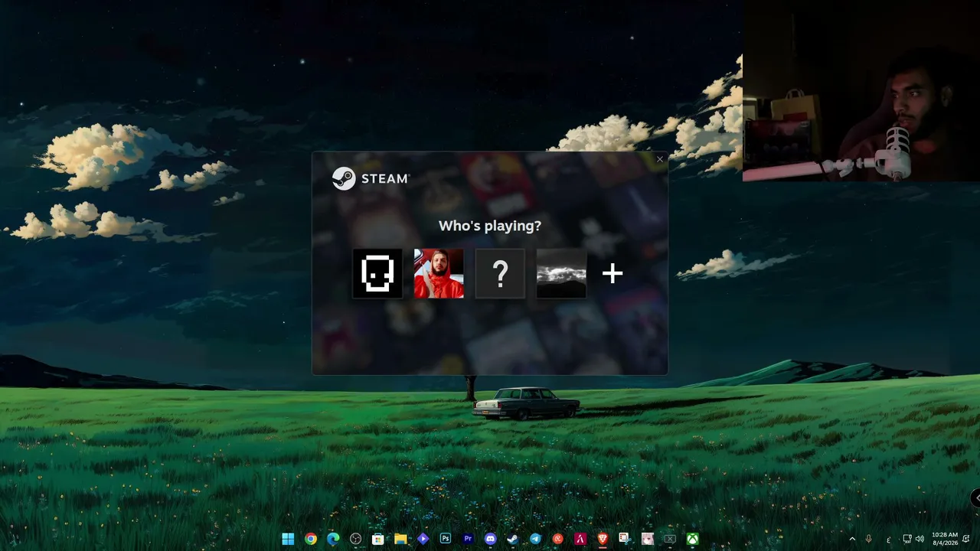Open Discord from the taskbar

(490, 539)
